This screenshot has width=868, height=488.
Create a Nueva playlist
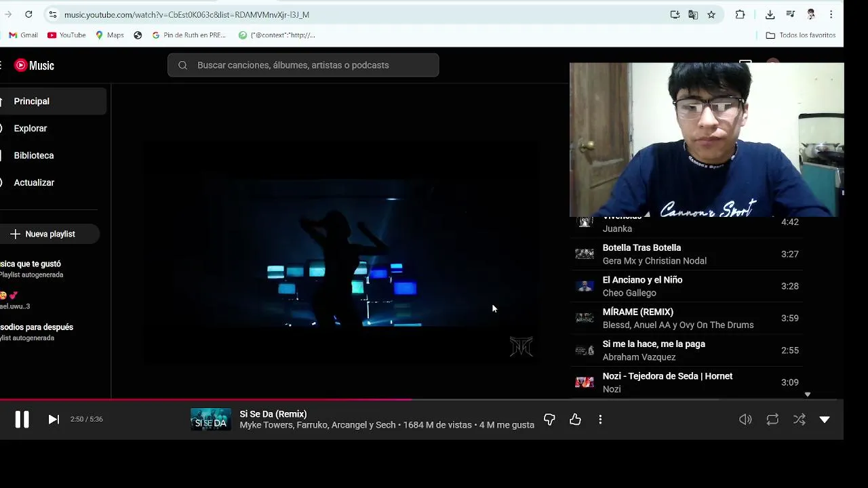[49, 234]
